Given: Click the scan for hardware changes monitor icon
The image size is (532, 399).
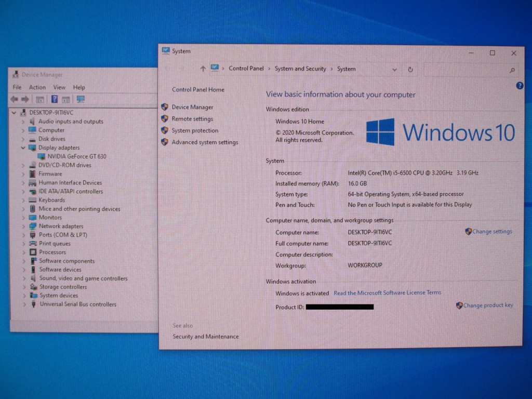Looking at the screenshot, I should click(81, 99).
